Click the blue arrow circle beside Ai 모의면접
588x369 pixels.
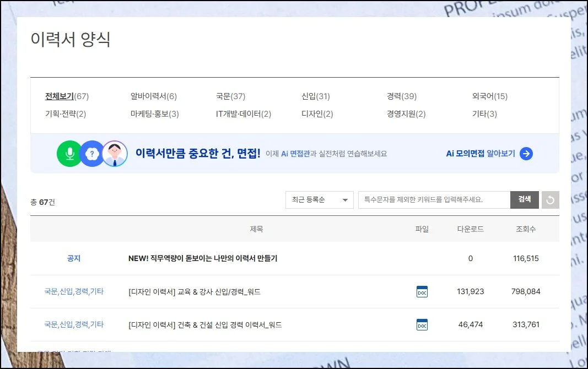click(526, 154)
